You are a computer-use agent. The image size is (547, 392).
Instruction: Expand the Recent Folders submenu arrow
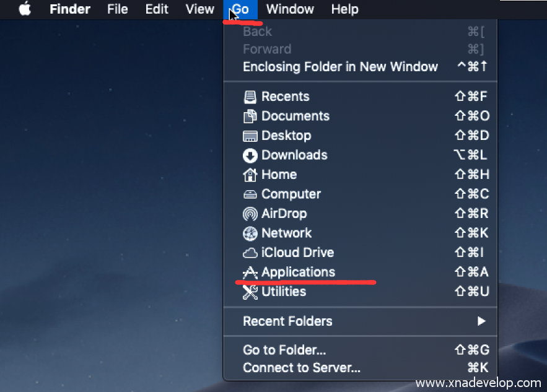pos(481,321)
